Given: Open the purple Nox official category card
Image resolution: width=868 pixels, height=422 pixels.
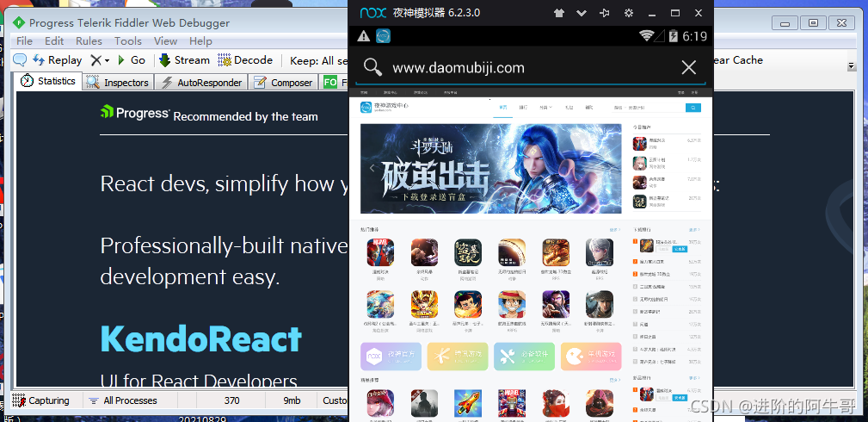Looking at the screenshot, I should [x=391, y=356].
